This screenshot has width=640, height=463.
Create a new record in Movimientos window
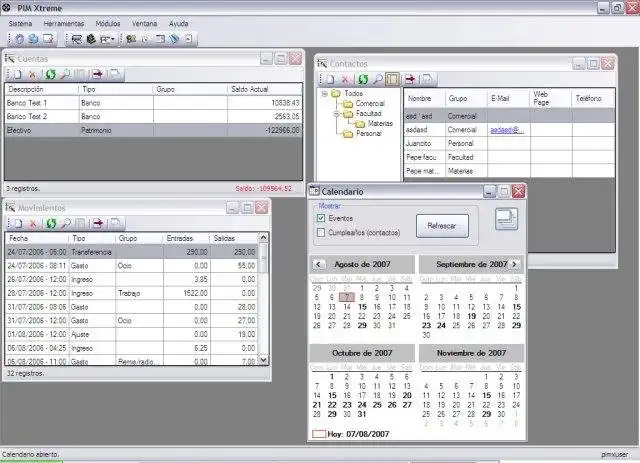pos(18,223)
